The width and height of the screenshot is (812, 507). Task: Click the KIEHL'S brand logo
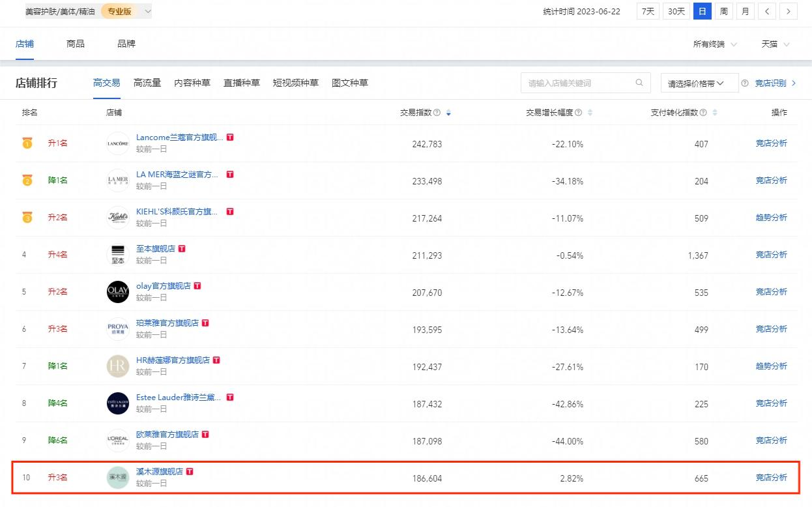[117, 218]
